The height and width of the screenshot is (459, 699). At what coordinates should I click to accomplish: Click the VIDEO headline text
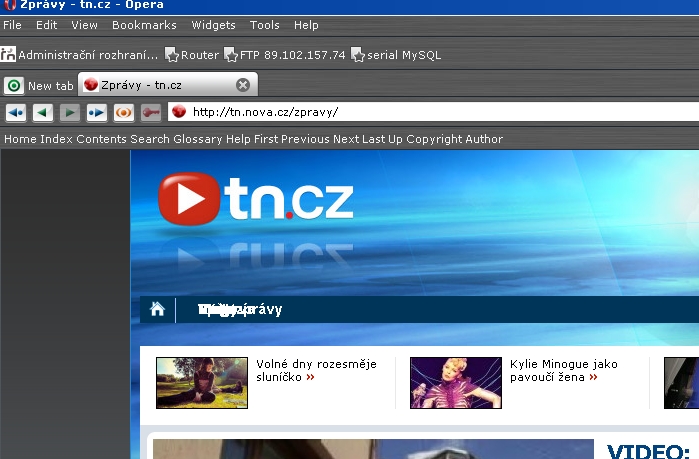[649, 451]
